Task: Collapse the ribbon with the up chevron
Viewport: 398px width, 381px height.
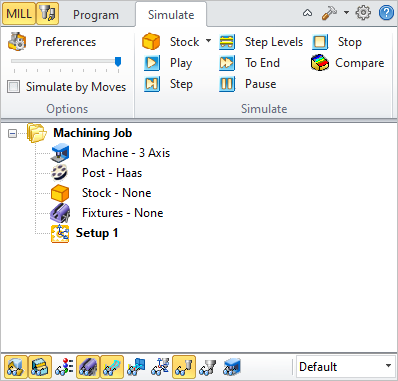Action: 307,13
